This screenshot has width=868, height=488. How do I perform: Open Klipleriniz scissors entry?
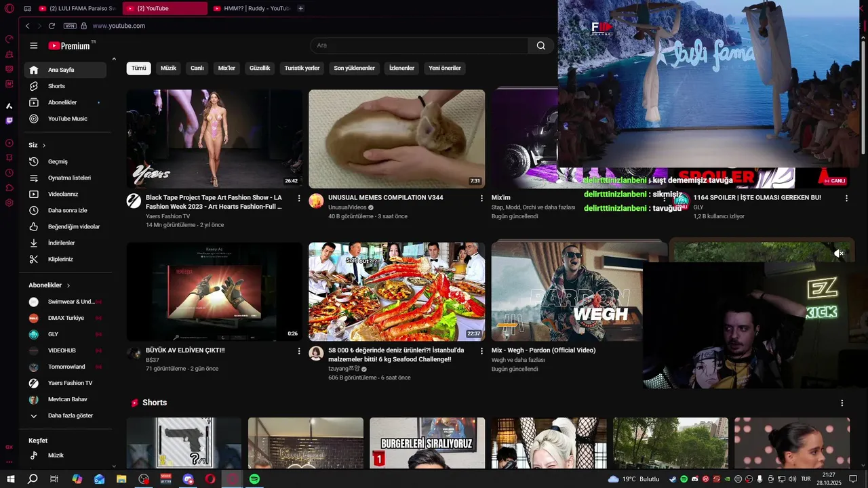[65, 259]
